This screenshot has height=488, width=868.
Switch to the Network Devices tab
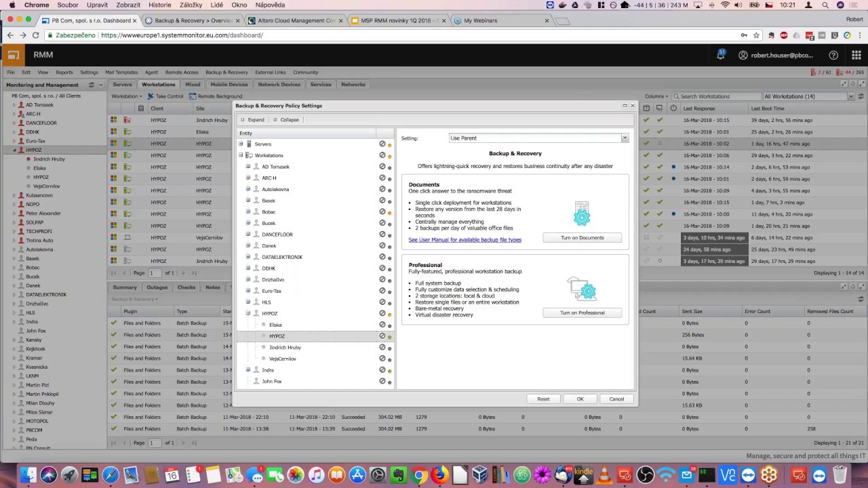point(279,85)
